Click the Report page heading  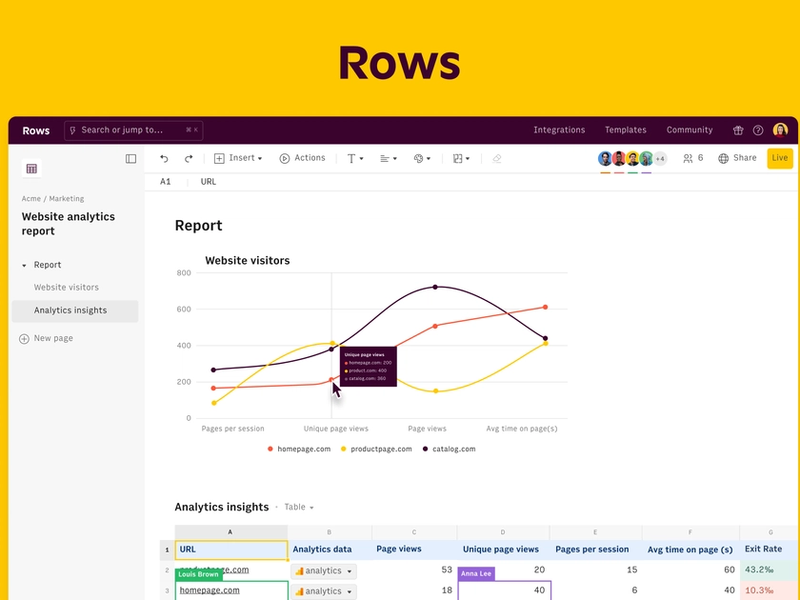point(198,226)
